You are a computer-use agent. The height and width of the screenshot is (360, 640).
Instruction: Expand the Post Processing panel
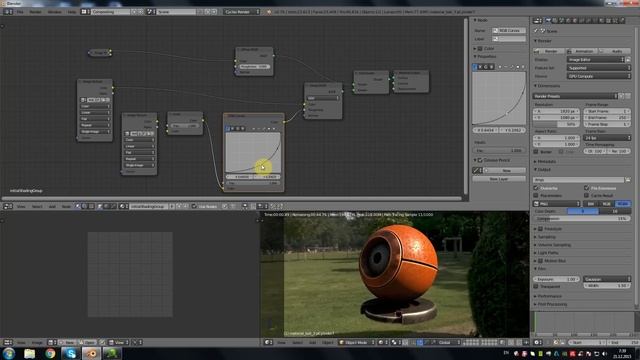pos(552,304)
